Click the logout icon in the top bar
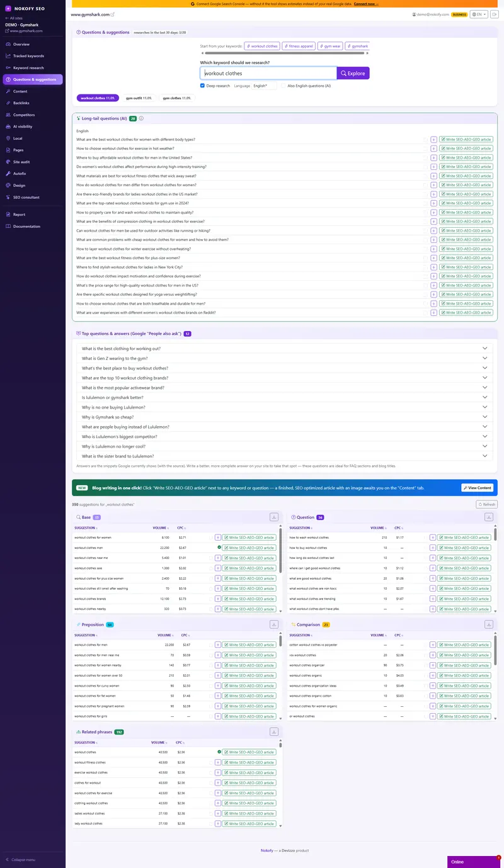 pos(493,14)
